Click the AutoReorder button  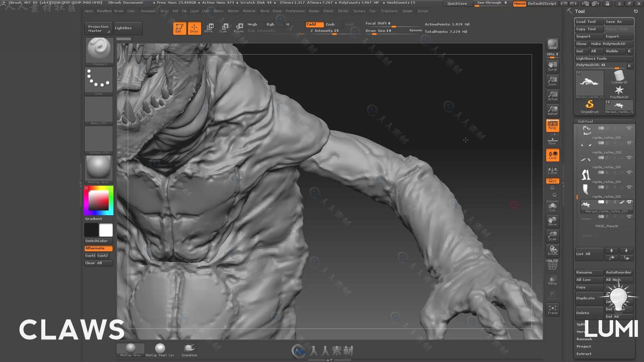point(619,272)
